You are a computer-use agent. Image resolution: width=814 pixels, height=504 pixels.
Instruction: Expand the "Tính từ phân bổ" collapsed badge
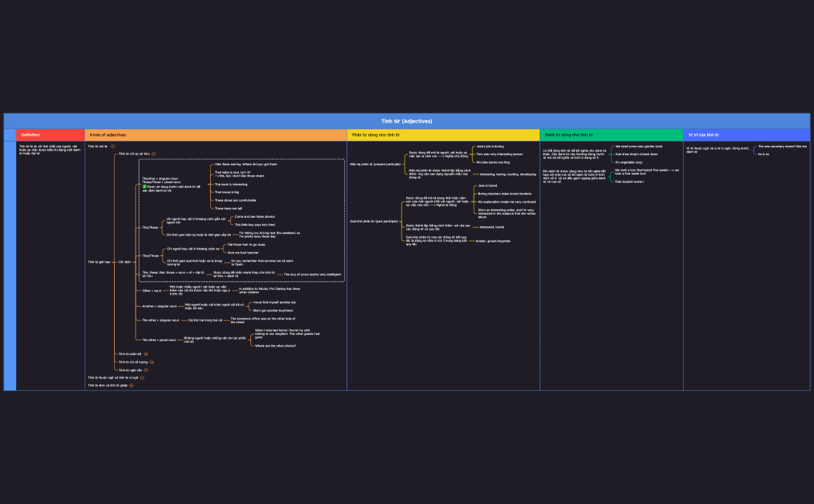click(146, 354)
